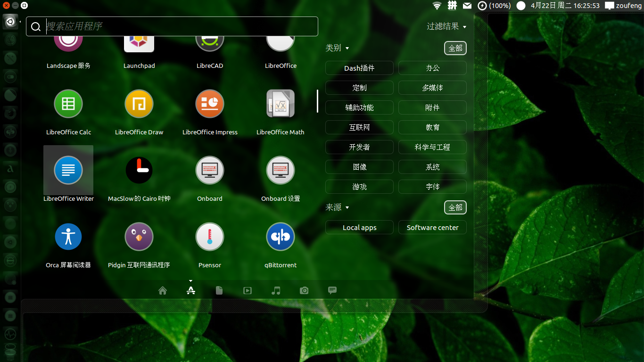The height and width of the screenshot is (362, 644).
Task: Open the mail messaging indicator
Action: coord(467,6)
